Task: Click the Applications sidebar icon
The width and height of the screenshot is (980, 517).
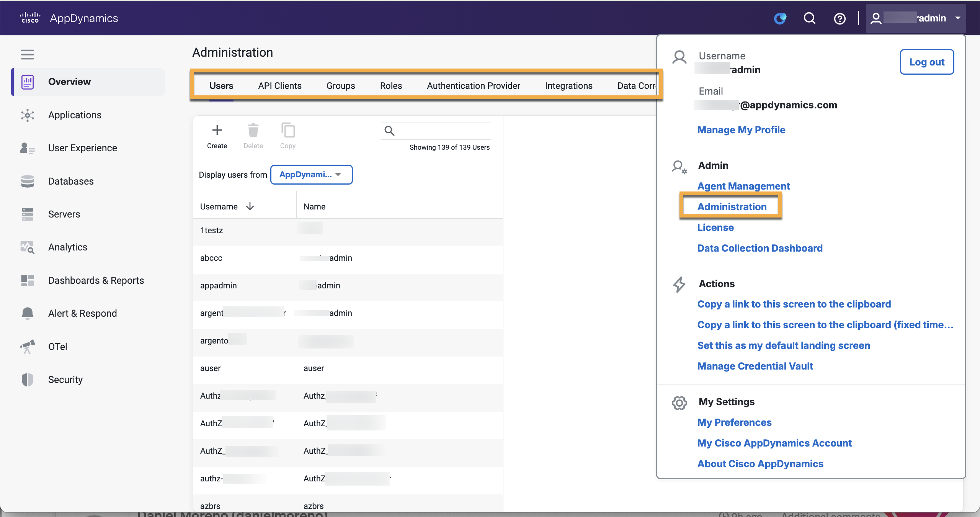Action: (x=28, y=115)
